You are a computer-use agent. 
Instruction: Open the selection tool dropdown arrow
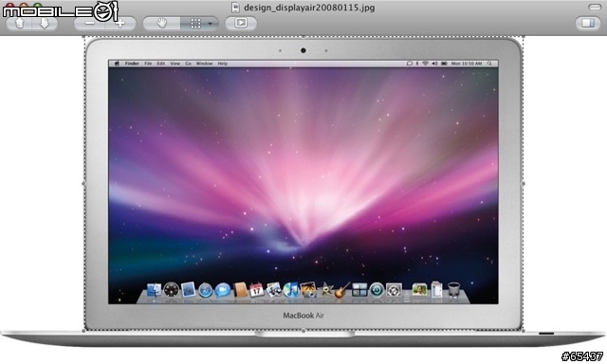pos(211,23)
